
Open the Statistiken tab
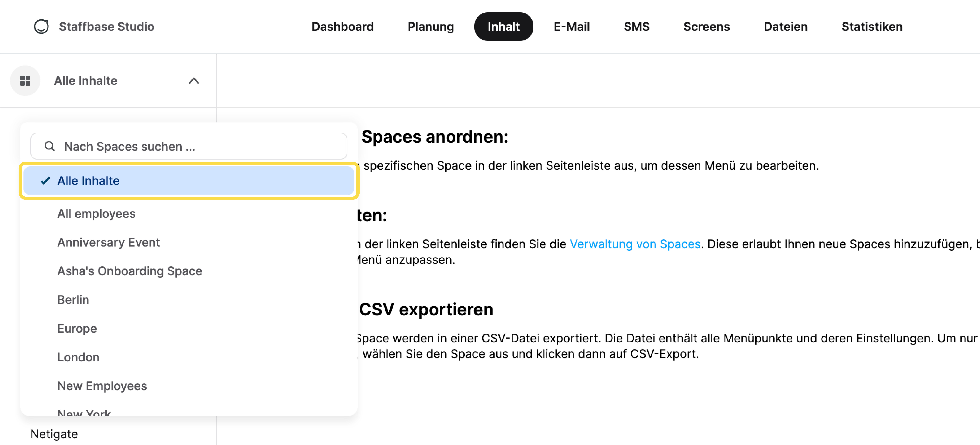point(872,27)
